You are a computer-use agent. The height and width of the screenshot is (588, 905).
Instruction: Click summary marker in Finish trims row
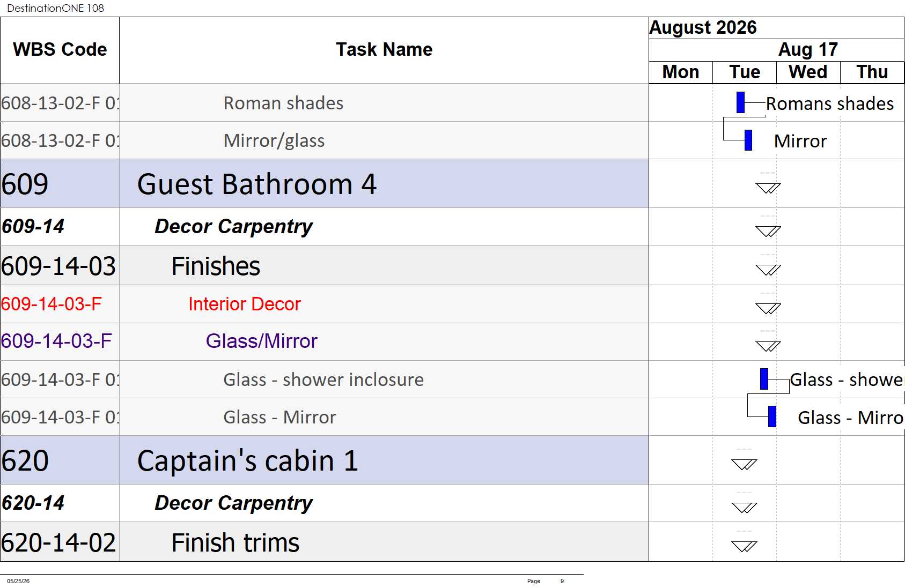(x=744, y=546)
